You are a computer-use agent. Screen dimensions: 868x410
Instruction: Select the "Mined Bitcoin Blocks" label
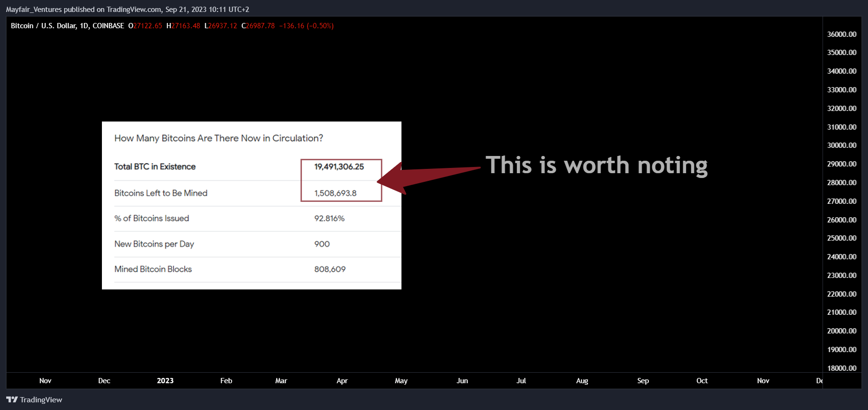coord(153,269)
